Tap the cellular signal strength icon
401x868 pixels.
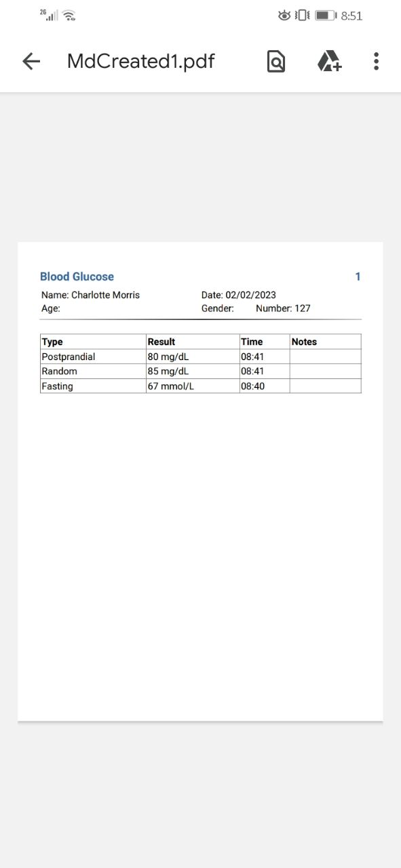tap(49, 15)
